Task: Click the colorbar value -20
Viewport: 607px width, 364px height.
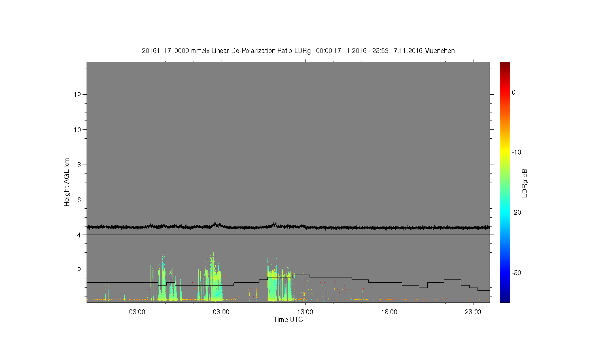Action: (x=517, y=213)
